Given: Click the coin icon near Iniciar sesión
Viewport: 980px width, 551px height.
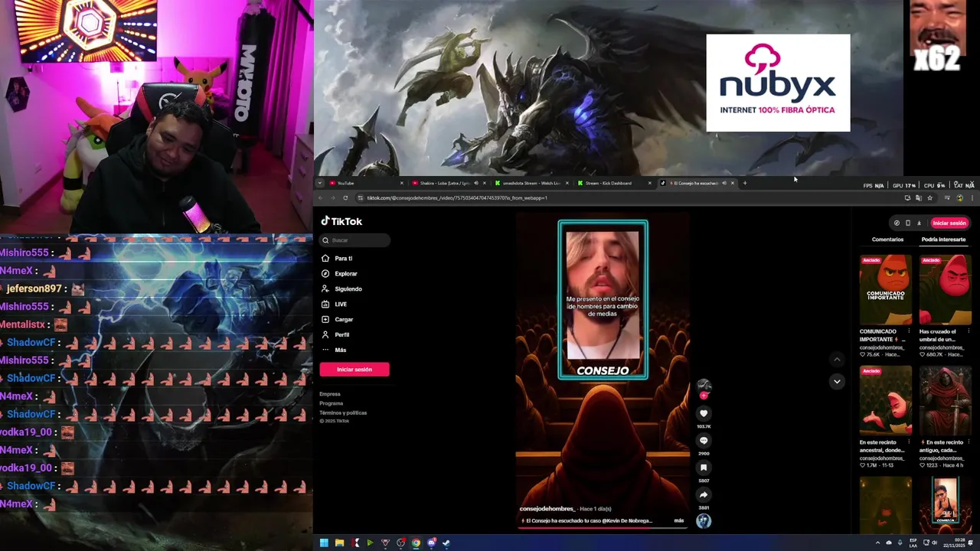Looking at the screenshot, I should (897, 223).
